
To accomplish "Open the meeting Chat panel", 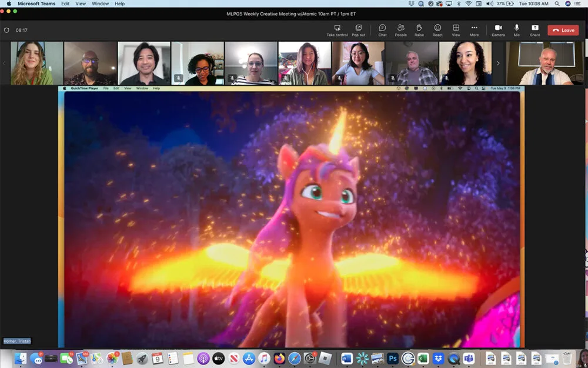I will point(383,31).
